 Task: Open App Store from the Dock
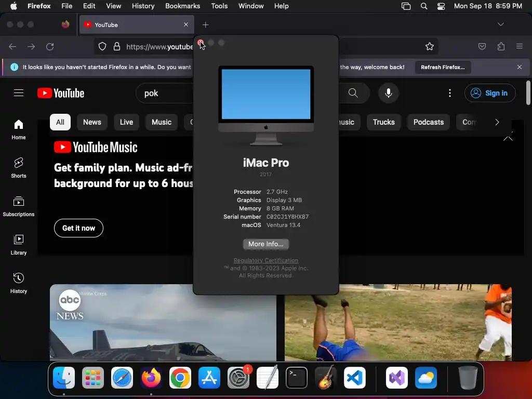pos(209,378)
